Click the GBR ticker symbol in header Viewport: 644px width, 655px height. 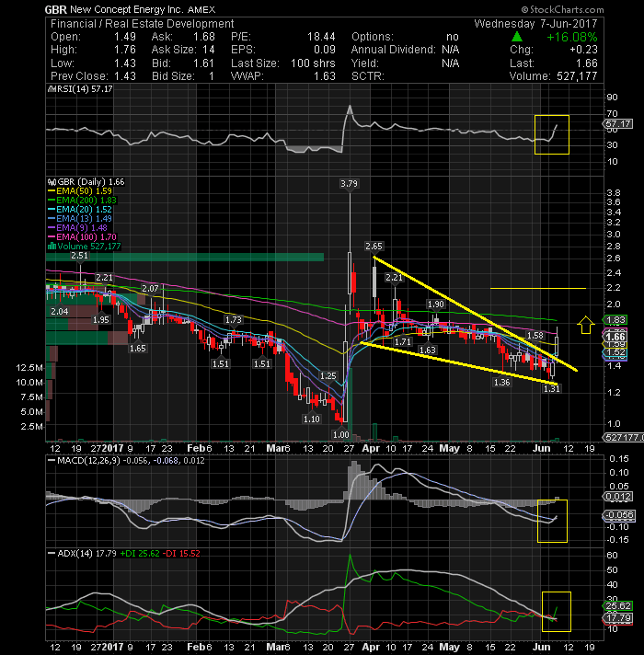tap(55, 9)
